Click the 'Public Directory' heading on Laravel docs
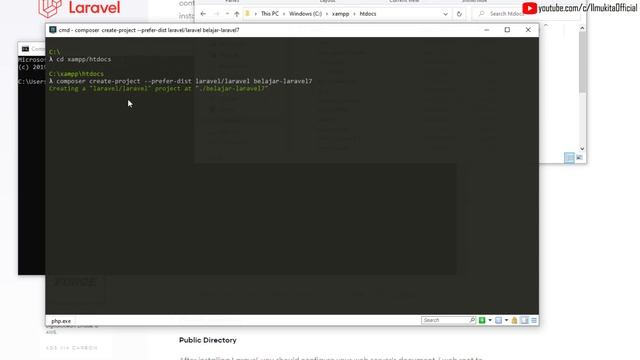Screen dimensions: 640x360 coord(208,340)
